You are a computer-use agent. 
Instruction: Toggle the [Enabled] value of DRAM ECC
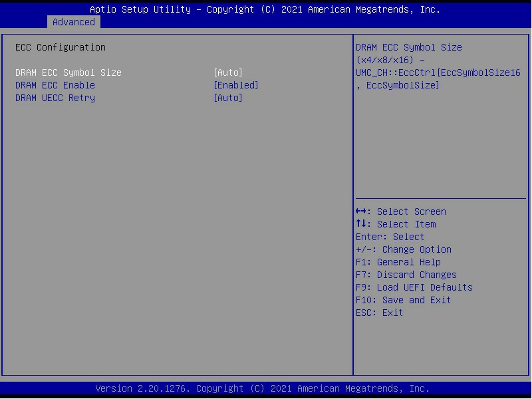pos(236,85)
